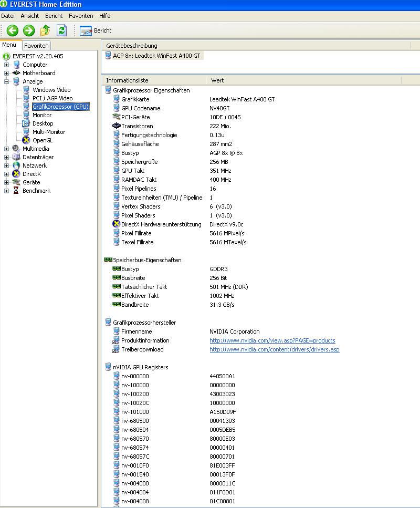Select the Busbreite row
This screenshot has height=508, width=420.
[x=133, y=278]
